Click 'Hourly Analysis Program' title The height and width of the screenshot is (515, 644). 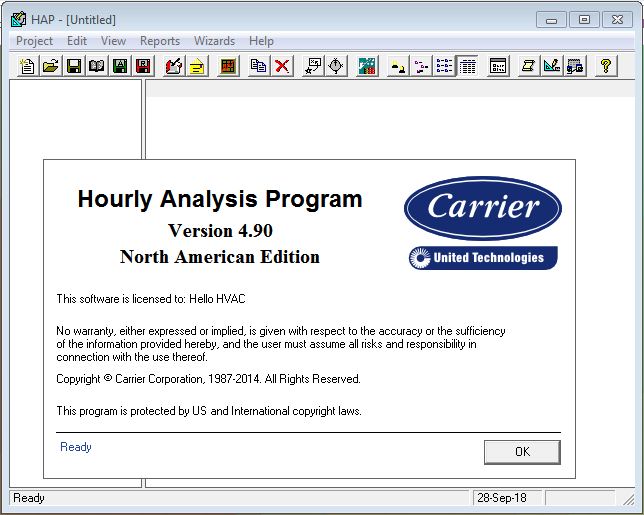[x=220, y=199]
